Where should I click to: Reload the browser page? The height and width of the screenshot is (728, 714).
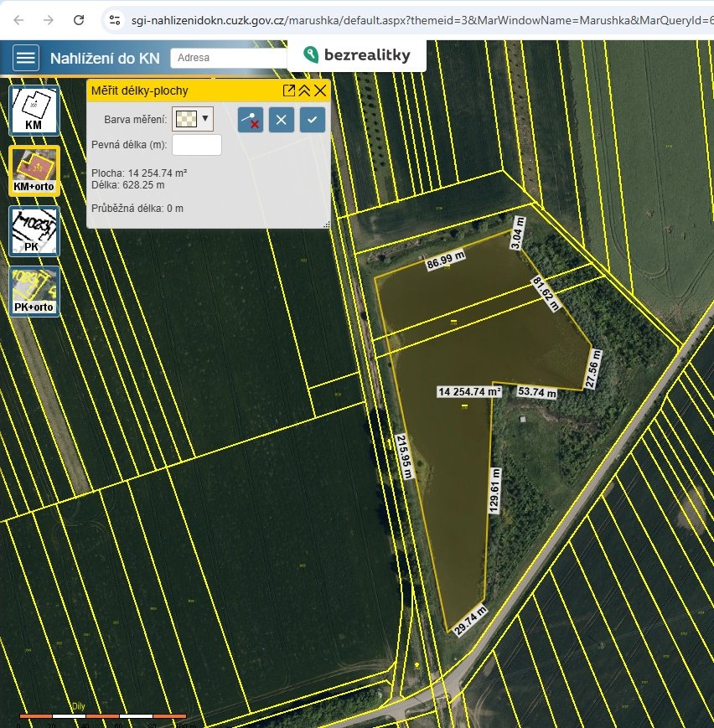coord(78,19)
